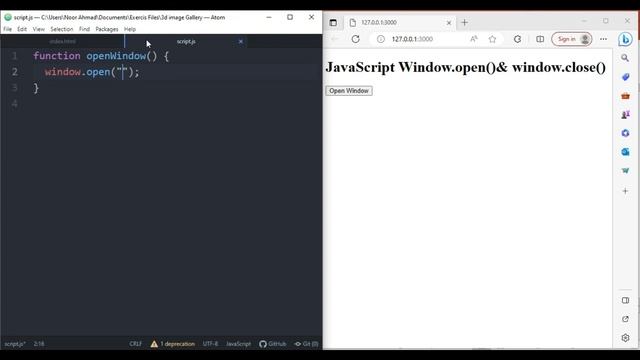This screenshot has width=640, height=360.
Task: Open the GitHub status bar panel
Action: click(273, 344)
